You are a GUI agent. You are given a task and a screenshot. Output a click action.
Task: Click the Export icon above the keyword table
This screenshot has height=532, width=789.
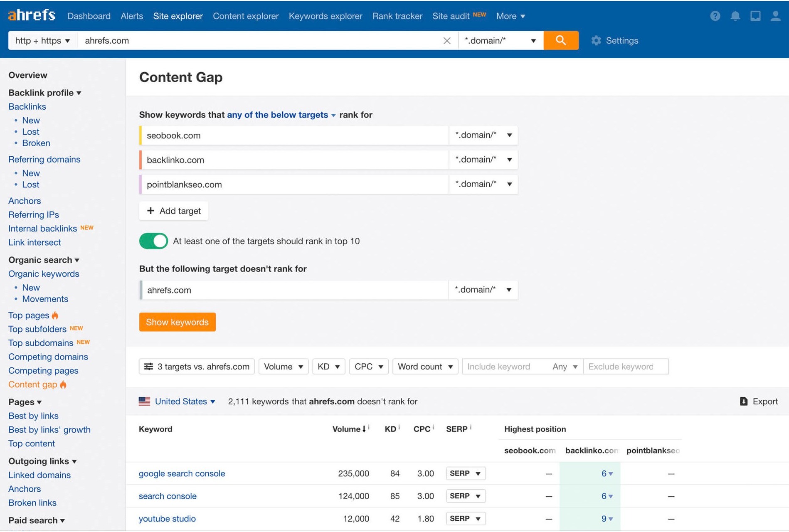point(743,401)
